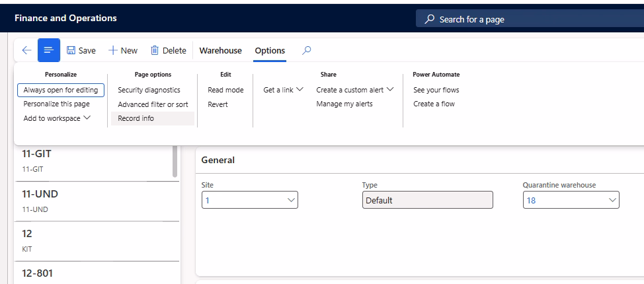Viewport: 644px width, 284px height.
Task: Switch to Read mode
Action: [x=225, y=90]
